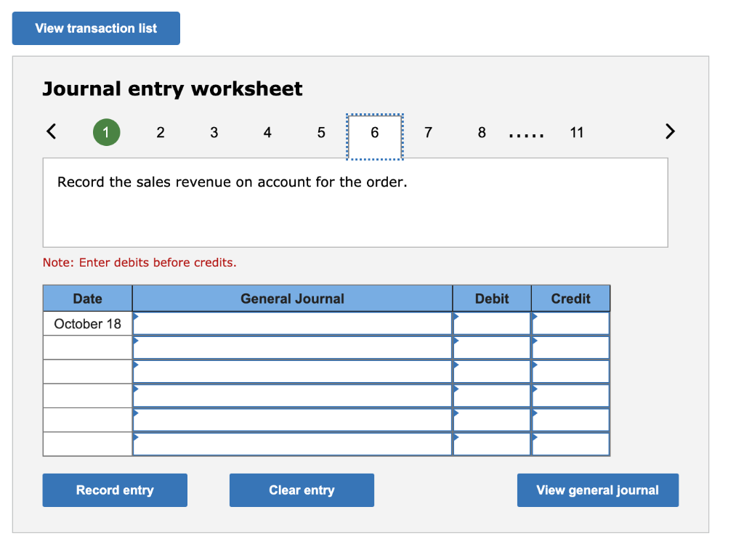Screen dimensions: 744x560
Task: Click the Journal entry worksheet heading
Action: click(x=172, y=89)
